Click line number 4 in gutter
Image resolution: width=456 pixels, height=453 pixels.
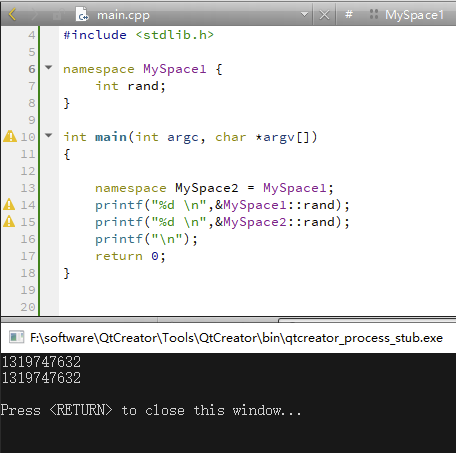(x=31, y=35)
